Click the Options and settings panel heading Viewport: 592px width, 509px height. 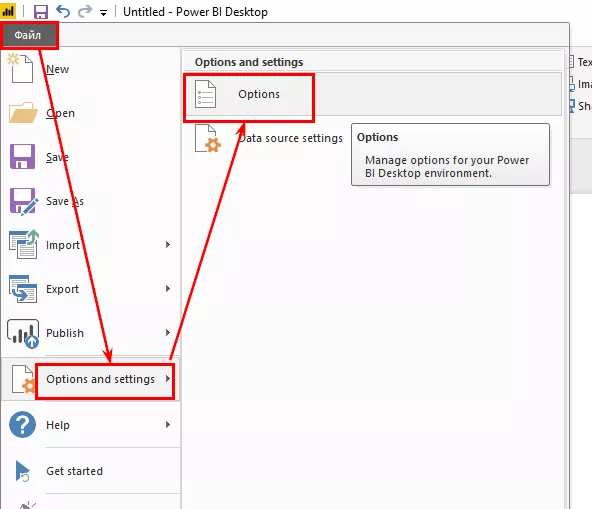[x=249, y=62]
